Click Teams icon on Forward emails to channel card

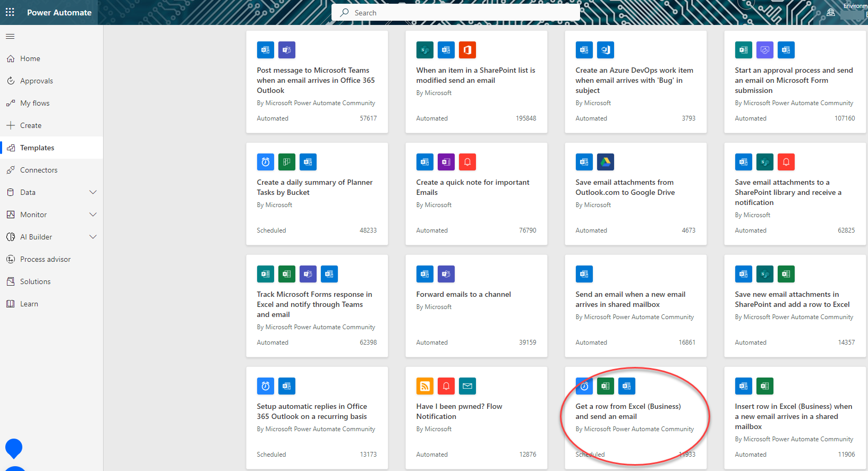point(446,274)
